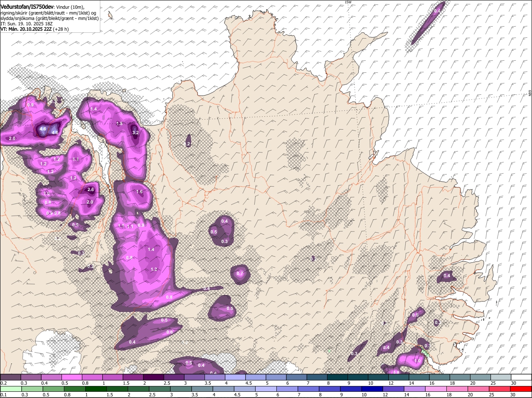
Task: Click the 3.2 precipitation value on map
Action: click(135, 133)
